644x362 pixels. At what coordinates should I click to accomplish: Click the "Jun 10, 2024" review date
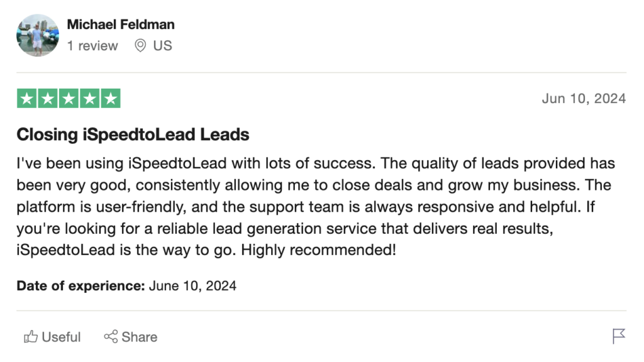(584, 99)
